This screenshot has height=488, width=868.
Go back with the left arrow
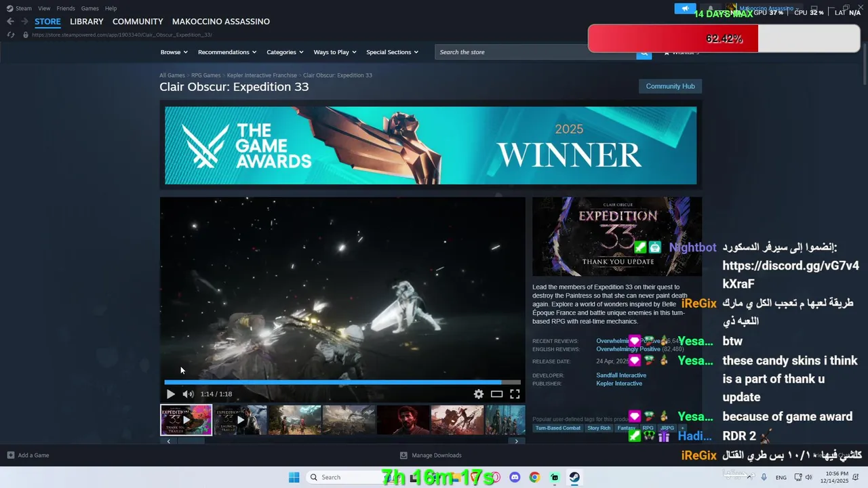pos(10,22)
